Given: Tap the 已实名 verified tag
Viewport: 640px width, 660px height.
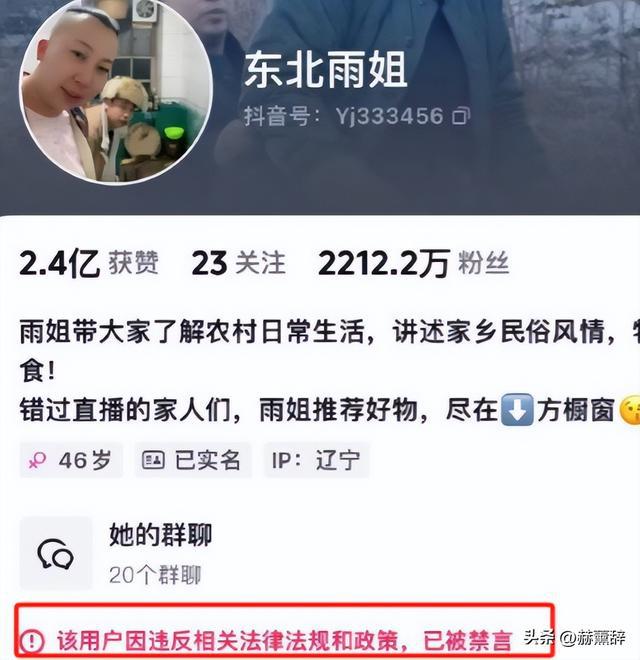Looking at the screenshot, I should 193,460.
